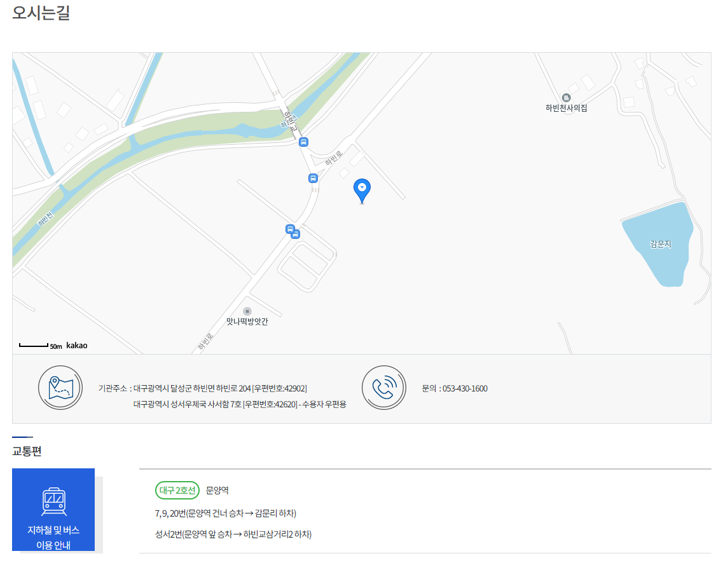Click the 성서2번 bus route line
Image resolution: width=728 pixels, height=577 pixels.
tap(233, 534)
